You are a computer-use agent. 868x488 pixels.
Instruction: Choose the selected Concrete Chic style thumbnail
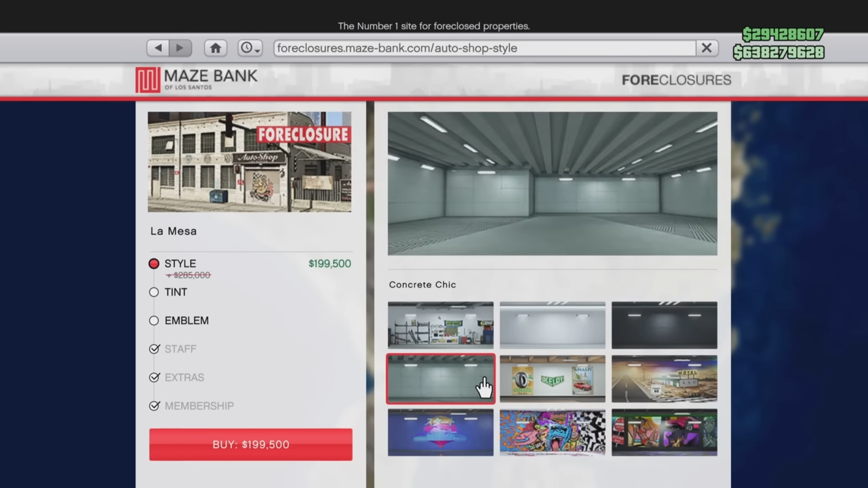441,378
